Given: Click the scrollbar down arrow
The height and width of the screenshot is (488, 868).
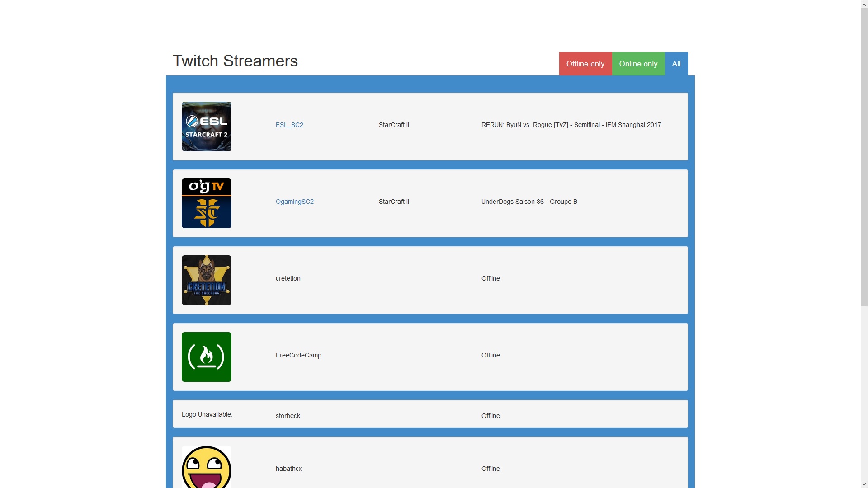Looking at the screenshot, I should point(864,484).
